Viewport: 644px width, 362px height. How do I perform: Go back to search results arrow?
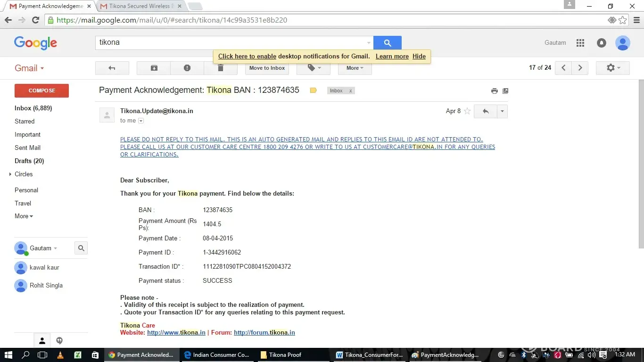pyautogui.click(x=112, y=68)
